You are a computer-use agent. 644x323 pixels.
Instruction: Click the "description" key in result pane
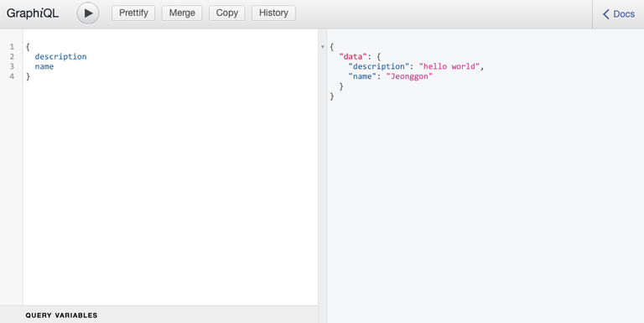pos(379,66)
